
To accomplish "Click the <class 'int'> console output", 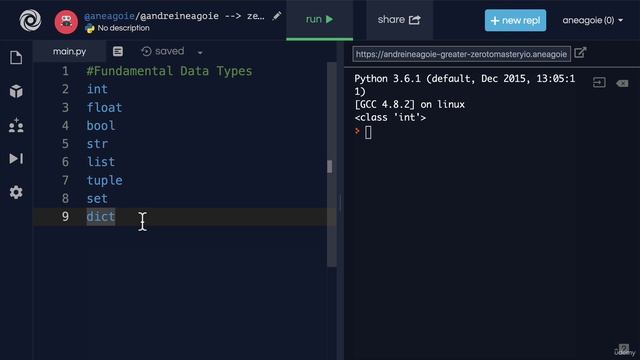I will click(x=390, y=118).
